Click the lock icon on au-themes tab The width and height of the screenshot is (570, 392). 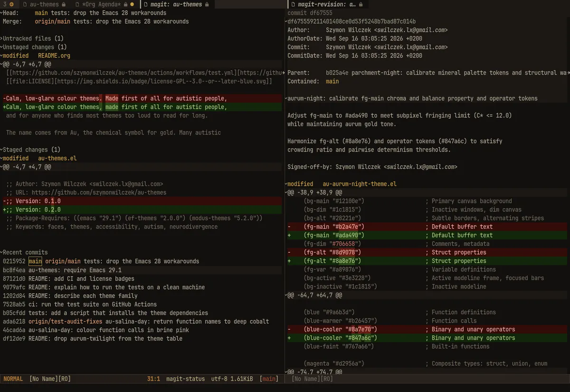(65, 4)
